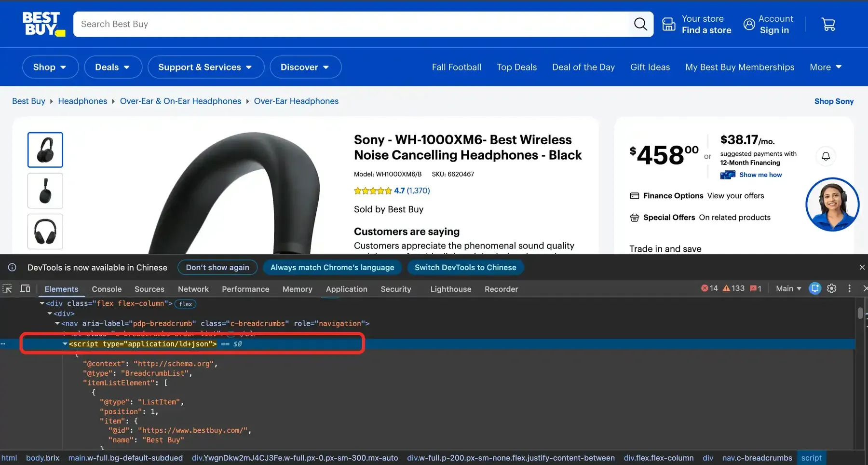Open the Gift Ideas link
868x465 pixels.
pos(650,67)
